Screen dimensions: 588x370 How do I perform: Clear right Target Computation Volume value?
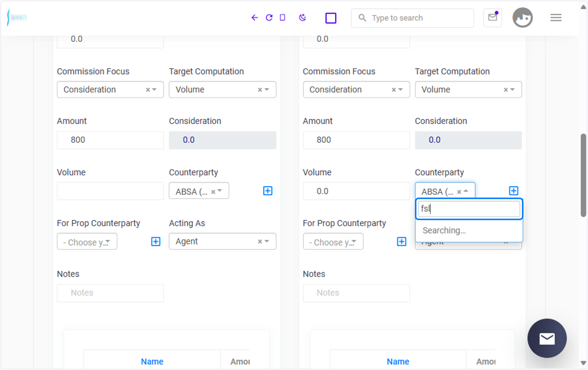(x=506, y=90)
